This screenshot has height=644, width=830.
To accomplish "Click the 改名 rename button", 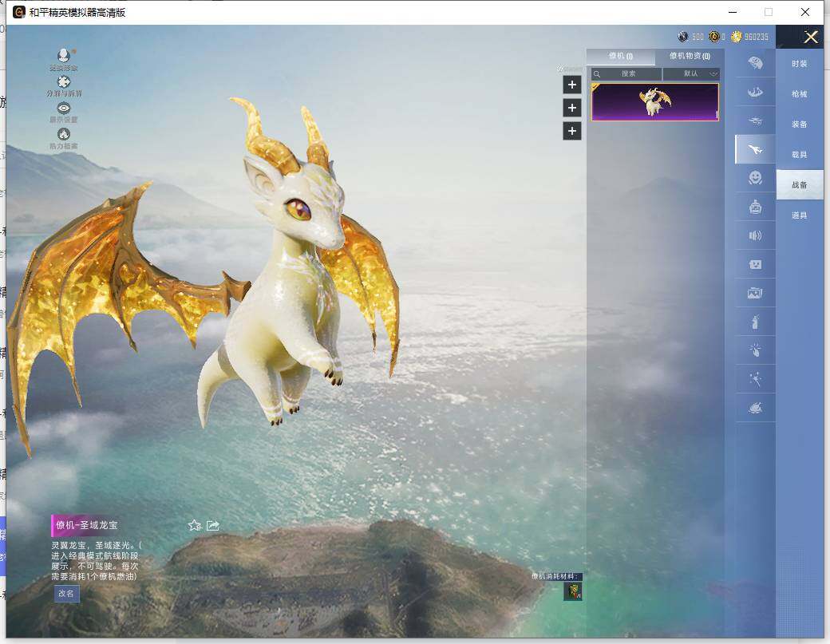I will click(x=66, y=593).
